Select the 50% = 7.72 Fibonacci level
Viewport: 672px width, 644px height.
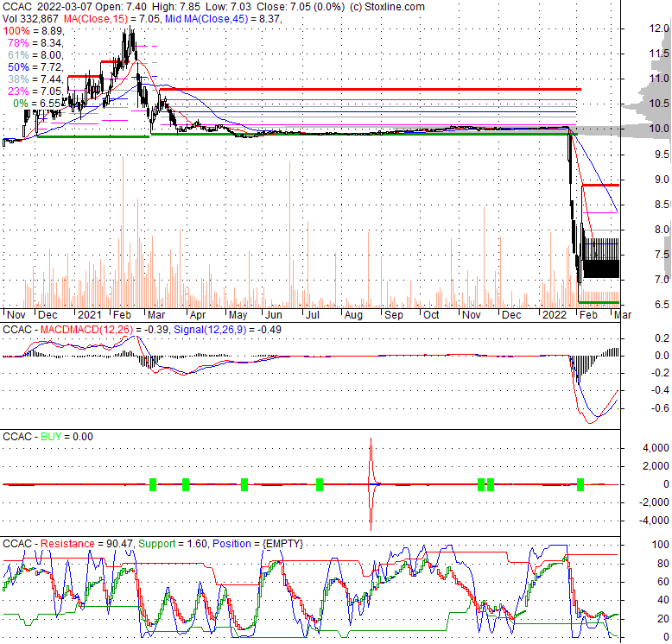pos(35,67)
